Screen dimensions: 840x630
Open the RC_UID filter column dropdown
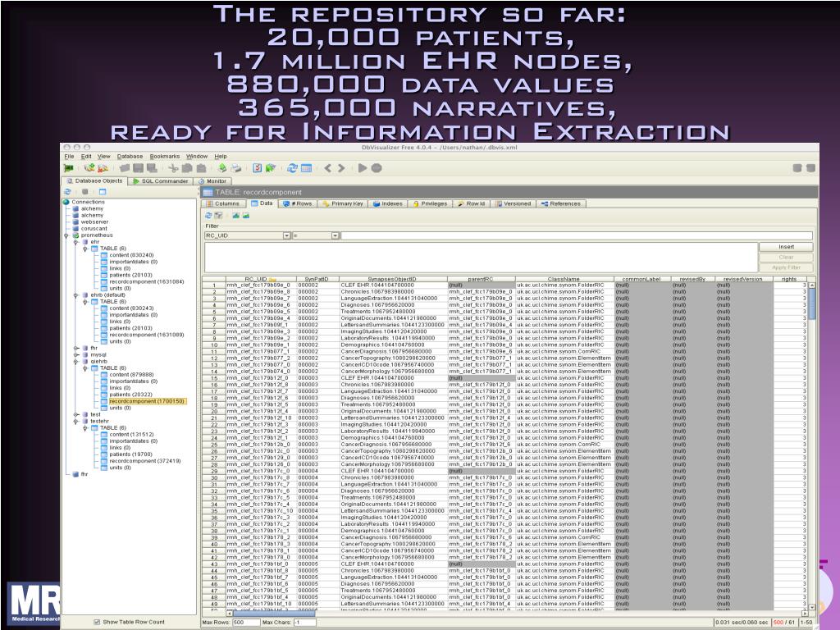[286, 235]
